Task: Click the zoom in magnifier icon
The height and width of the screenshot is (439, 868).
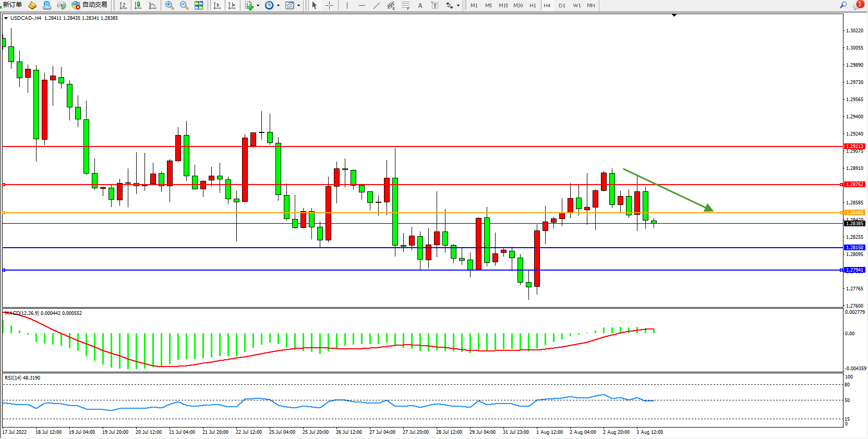Action: [x=169, y=5]
